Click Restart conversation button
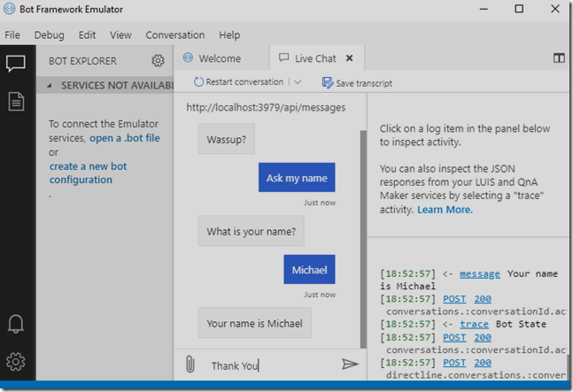The image size is (573, 392). coord(239,81)
